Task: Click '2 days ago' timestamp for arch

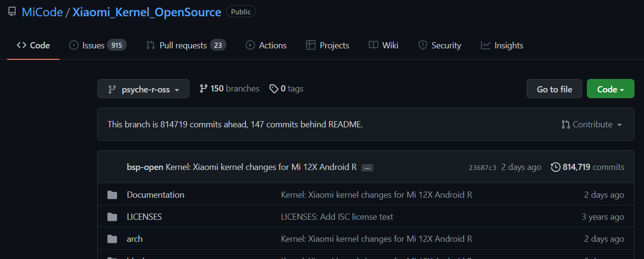Action: (604, 239)
